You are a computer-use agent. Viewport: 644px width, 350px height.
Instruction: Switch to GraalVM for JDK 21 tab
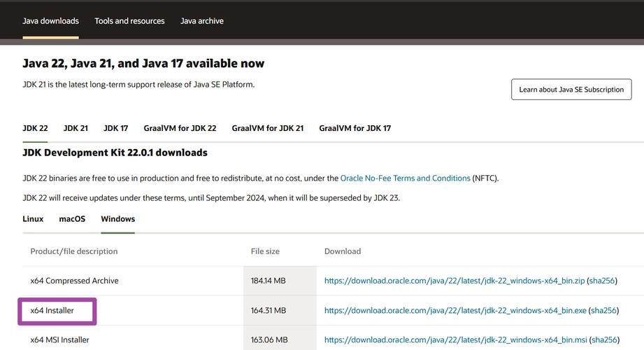[x=268, y=128]
